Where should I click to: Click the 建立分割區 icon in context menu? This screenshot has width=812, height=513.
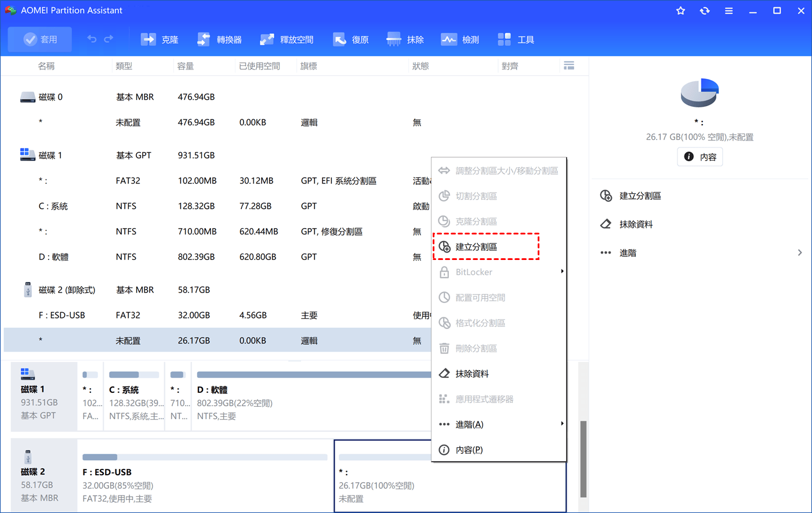[444, 247]
